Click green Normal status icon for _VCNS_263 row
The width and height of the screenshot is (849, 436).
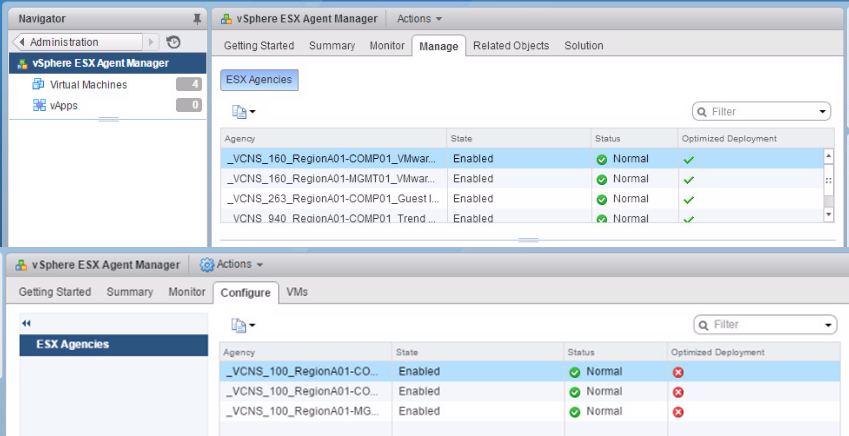pyautogui.click(x=602, y=200)
